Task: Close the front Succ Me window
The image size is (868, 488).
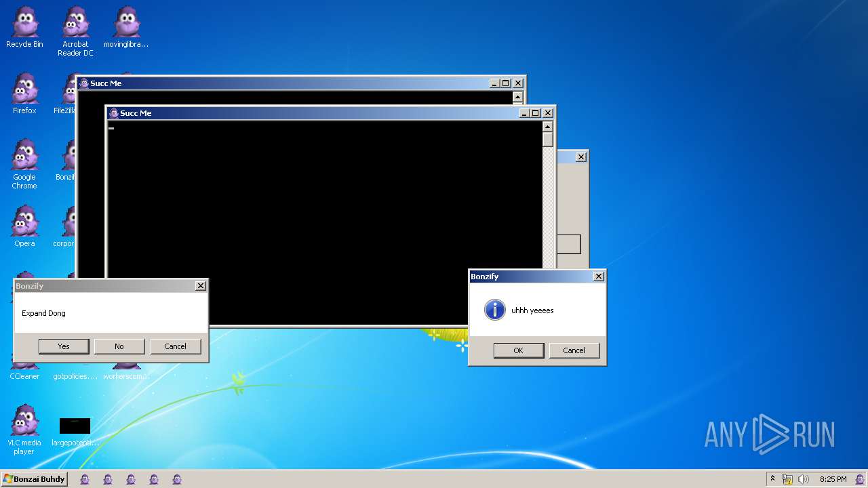Action: pyautogui.click(x=548, y=113)
